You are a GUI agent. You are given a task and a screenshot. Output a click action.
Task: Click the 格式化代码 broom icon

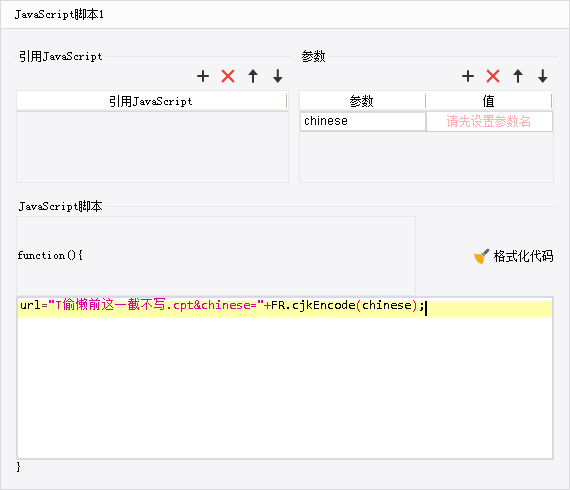click(x=481, y=256)
